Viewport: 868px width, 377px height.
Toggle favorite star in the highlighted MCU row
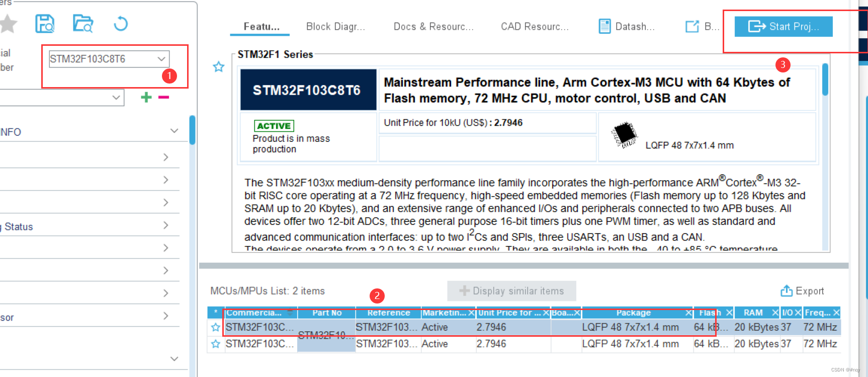click(x=216, y=327)
